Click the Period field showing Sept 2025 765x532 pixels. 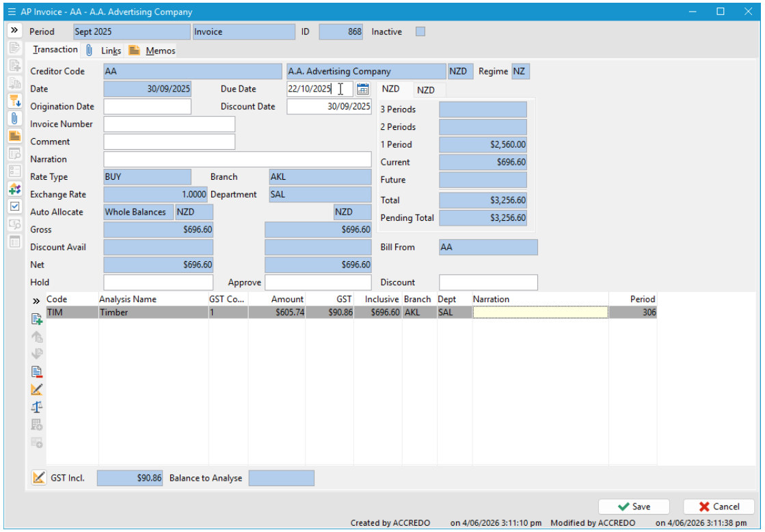pyautogui.click(x=132, y=31)
